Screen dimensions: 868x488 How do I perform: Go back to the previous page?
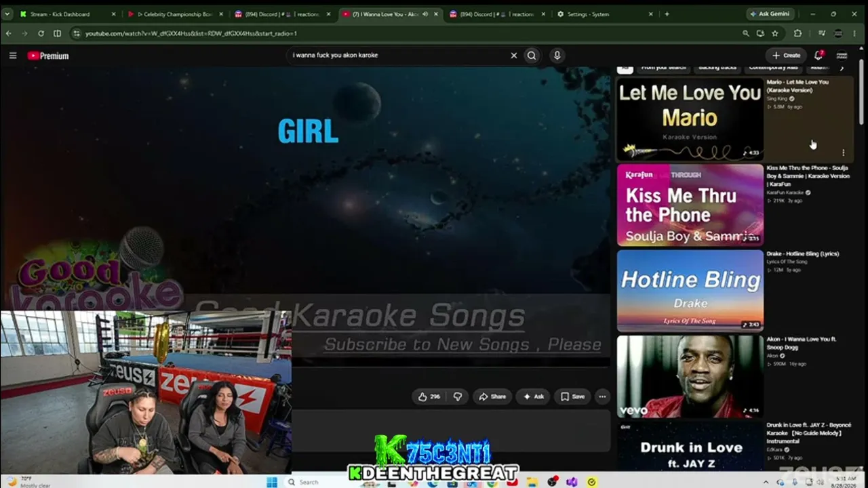tap(8, 33)
